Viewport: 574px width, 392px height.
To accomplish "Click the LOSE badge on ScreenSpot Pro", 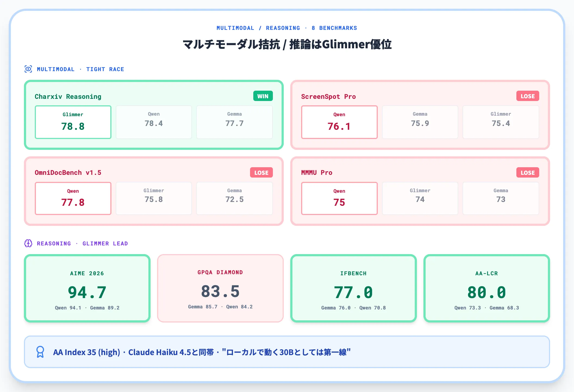I will 528,96.
